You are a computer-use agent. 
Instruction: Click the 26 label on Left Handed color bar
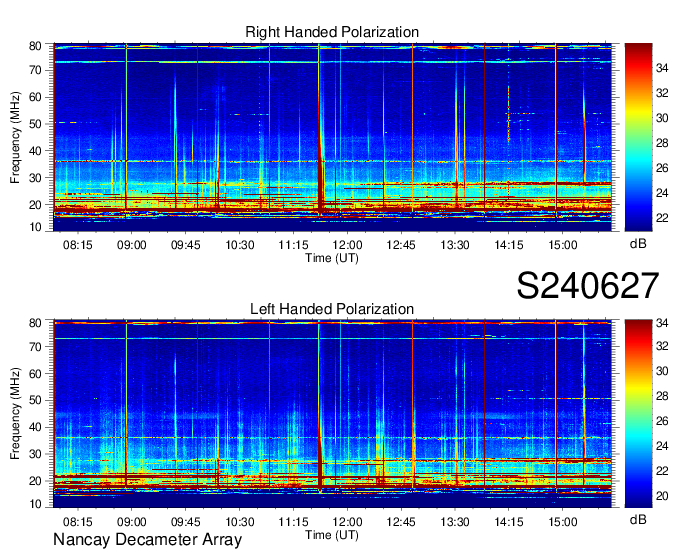662,421
